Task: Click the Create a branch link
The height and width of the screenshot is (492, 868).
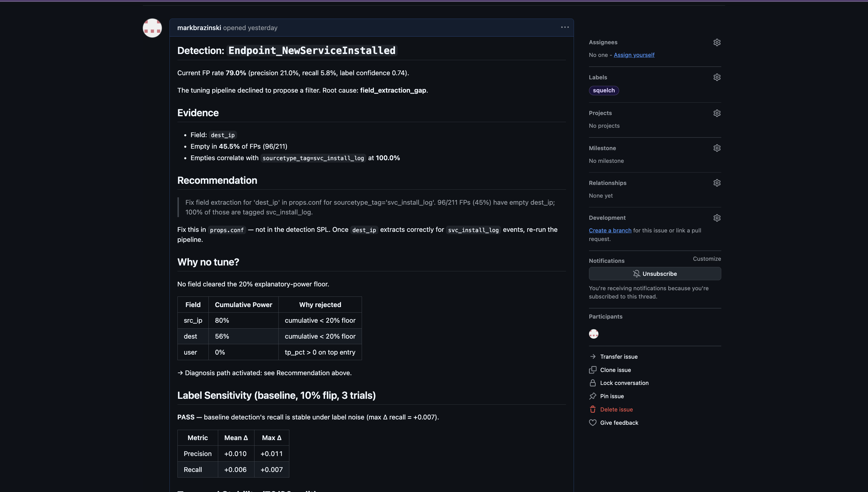Action: pos(610,230)
